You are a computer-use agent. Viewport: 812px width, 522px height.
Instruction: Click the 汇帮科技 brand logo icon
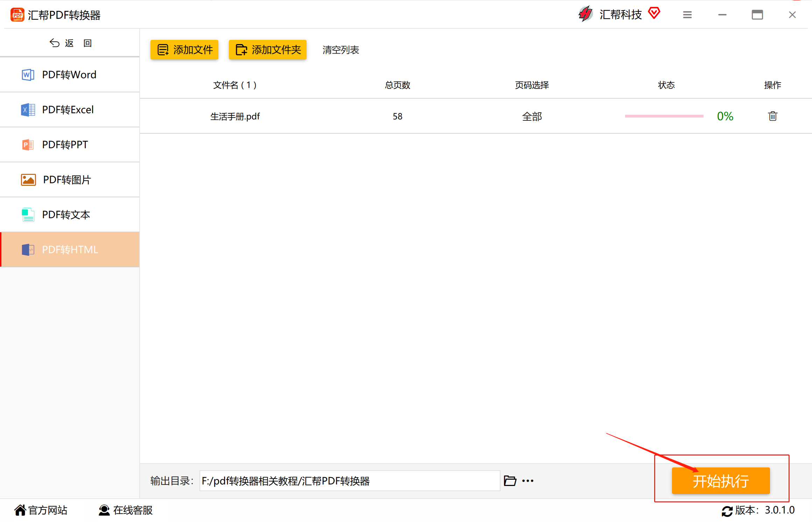click(586, 14)
